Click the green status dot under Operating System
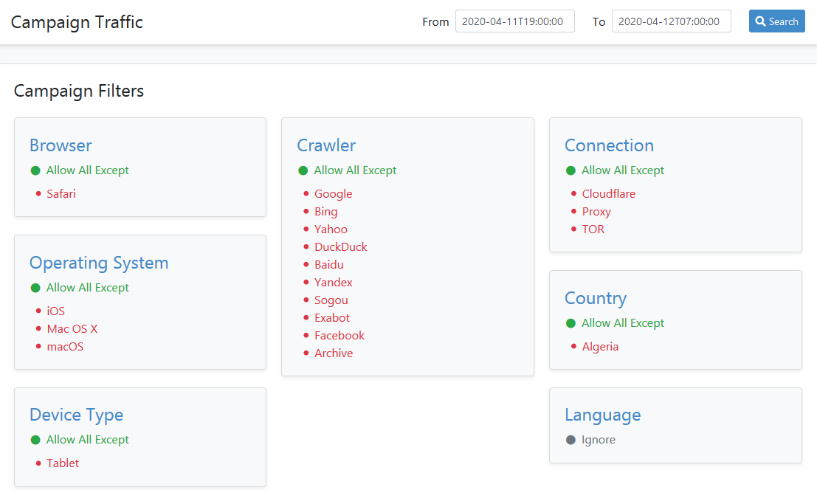This screenshot has height=504, width=817. point(35,288)
